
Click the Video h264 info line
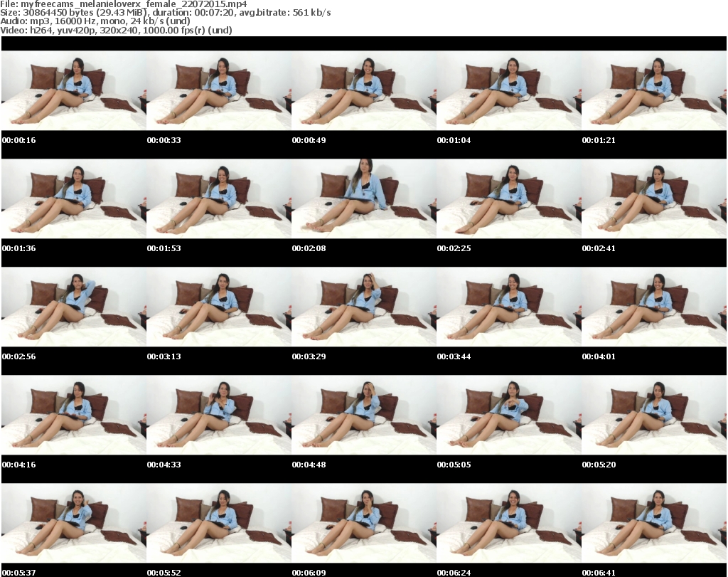(x=116, y=30)
